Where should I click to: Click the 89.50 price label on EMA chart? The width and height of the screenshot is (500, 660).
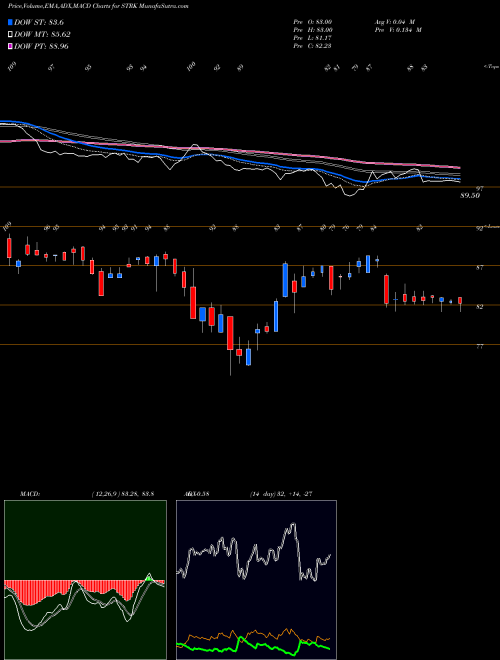470,196
